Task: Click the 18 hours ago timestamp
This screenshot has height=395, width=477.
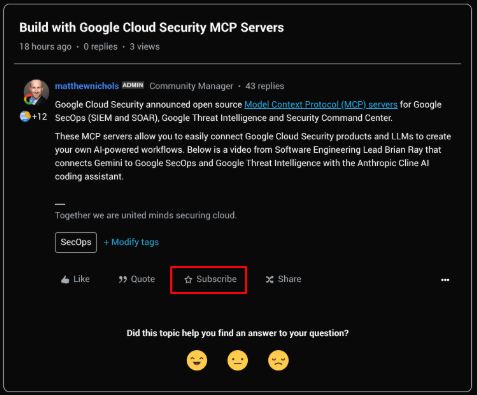Action: click(x=45, y=47)
